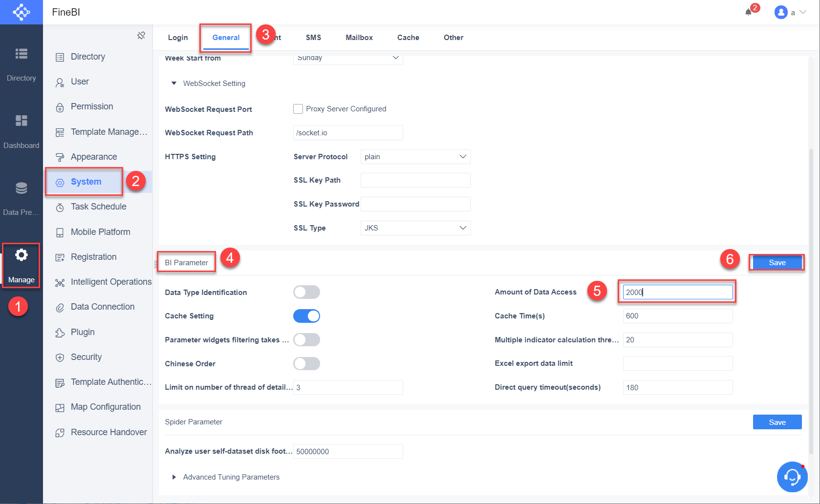Click the Registration icon
Screen dimensions: 820x504
[x=60, y=257]
